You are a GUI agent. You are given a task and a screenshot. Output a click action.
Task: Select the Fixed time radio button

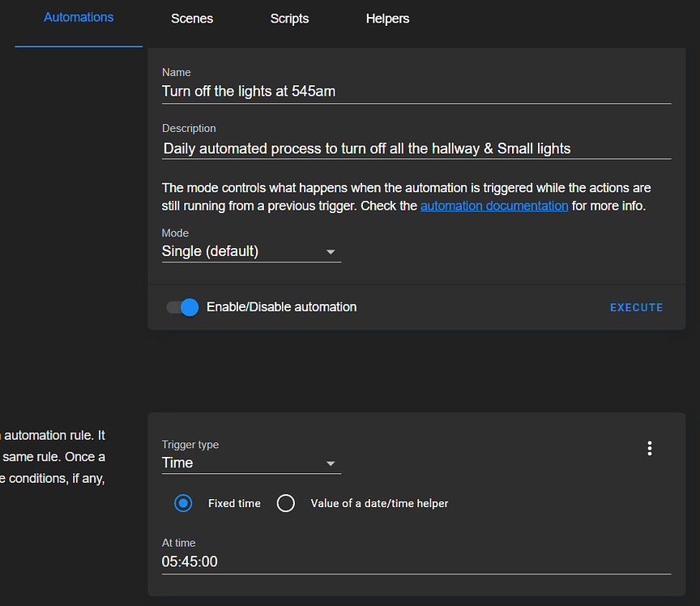tap(184, 503)
